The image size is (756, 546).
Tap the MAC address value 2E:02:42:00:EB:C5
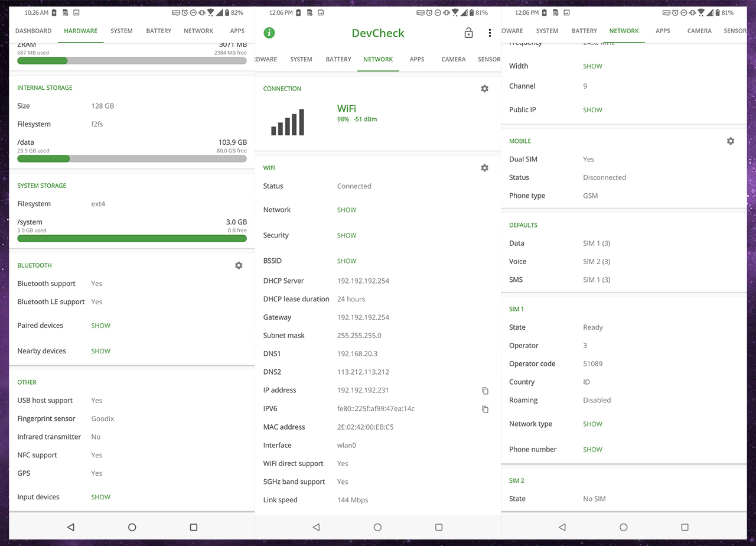click(x=366, y=427)
